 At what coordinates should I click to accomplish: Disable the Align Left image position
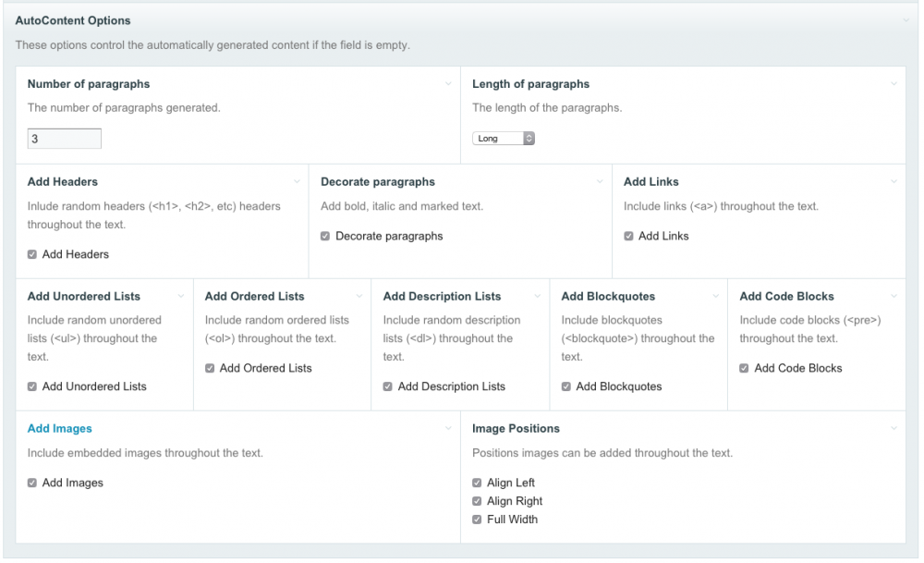477,483
